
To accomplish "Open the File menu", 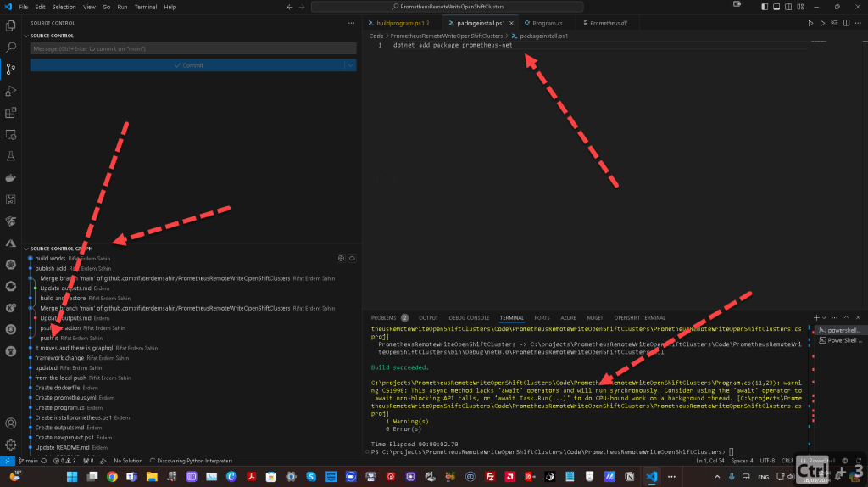I will point(23,7).
